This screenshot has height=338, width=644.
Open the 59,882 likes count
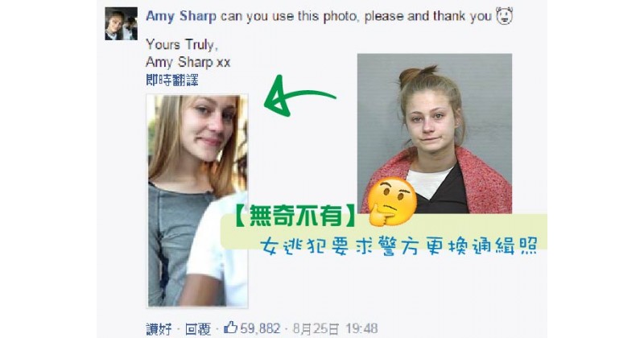[260, 328]
